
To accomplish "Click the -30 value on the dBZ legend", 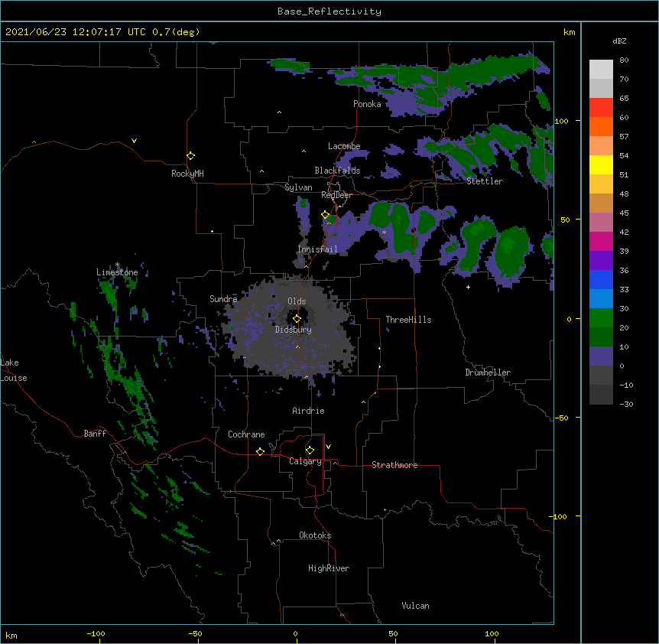I will click(x=626, y=405).
